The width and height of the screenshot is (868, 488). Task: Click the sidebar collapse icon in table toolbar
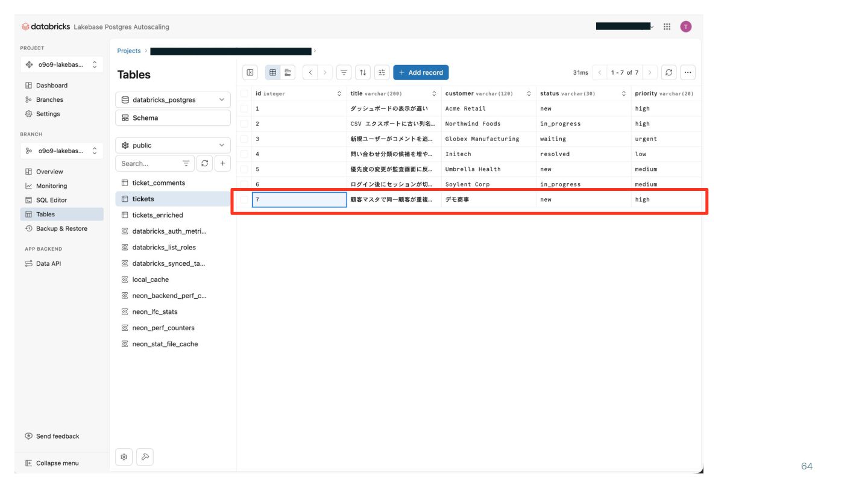click(x=250, y=72)
